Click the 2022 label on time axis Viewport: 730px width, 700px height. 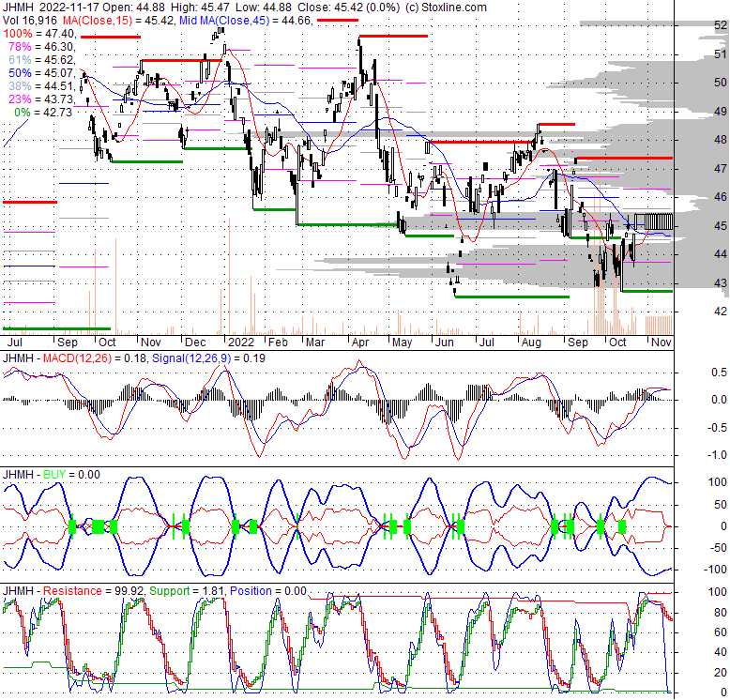[241, 342]
